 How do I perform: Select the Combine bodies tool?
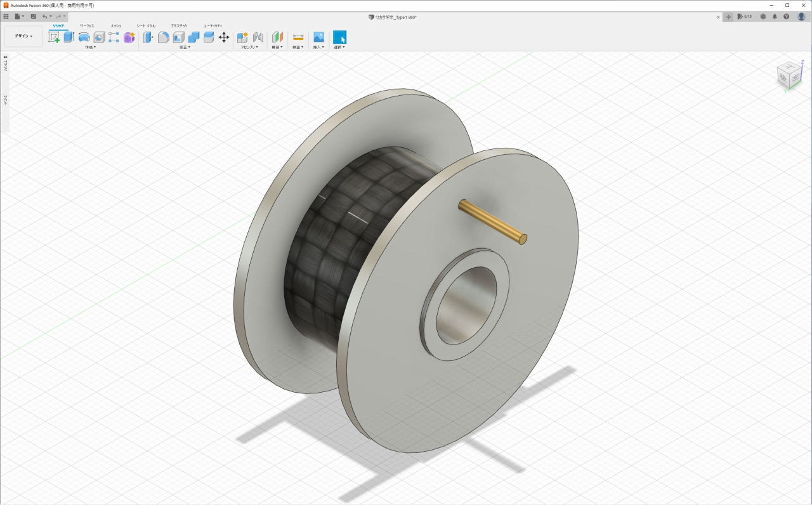pos(193,37)
